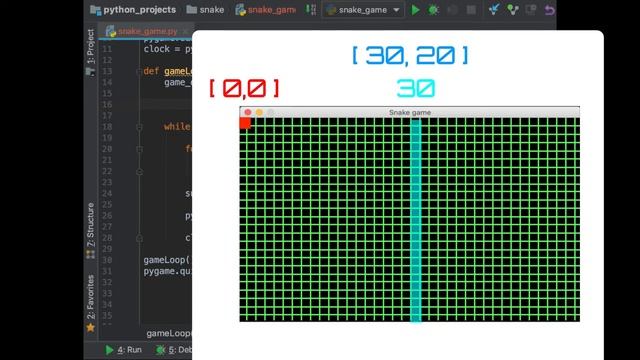Open the 1: Project tool window
Screen dimensions: 640x360
91,52
